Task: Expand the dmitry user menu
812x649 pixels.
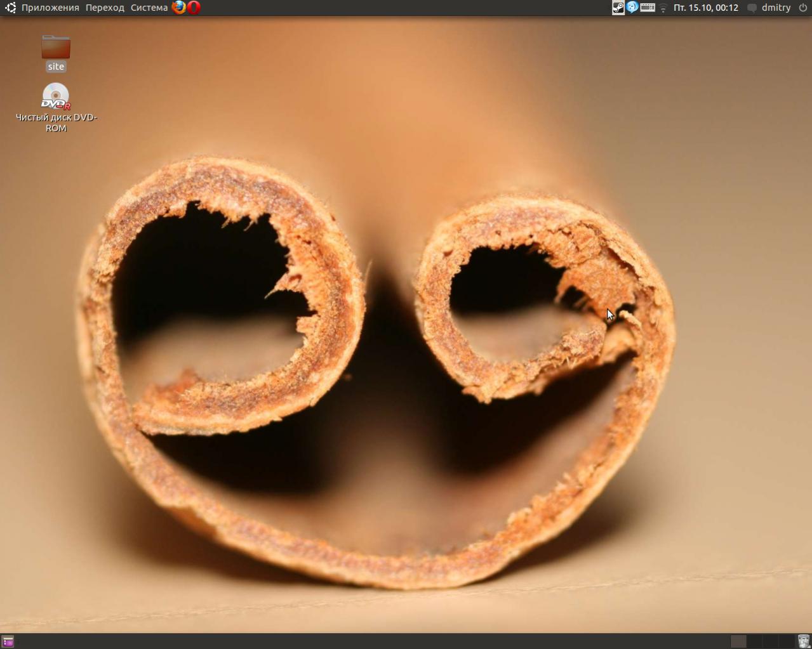Action: [x=776, y=8]
